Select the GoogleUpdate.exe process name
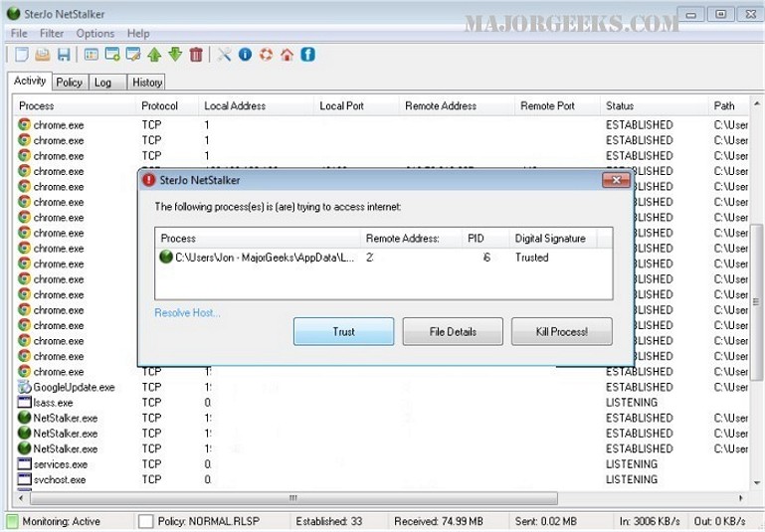This screenshot has width=765, height=532. click(75, 387)
